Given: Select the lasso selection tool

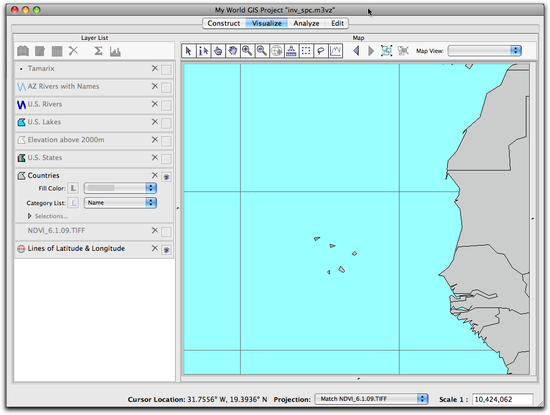Looking at the screenshot, I should pos(321,51).
